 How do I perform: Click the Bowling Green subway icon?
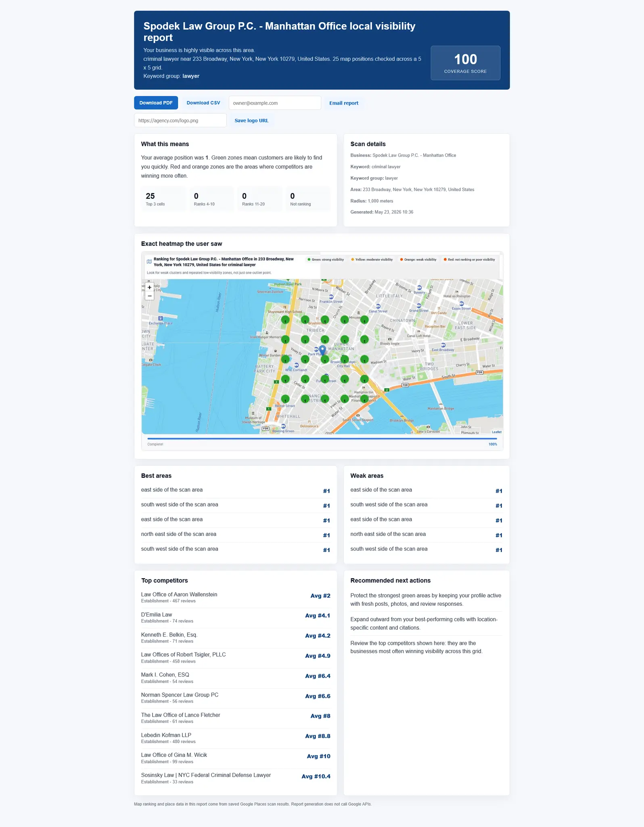tap(284, 426)
